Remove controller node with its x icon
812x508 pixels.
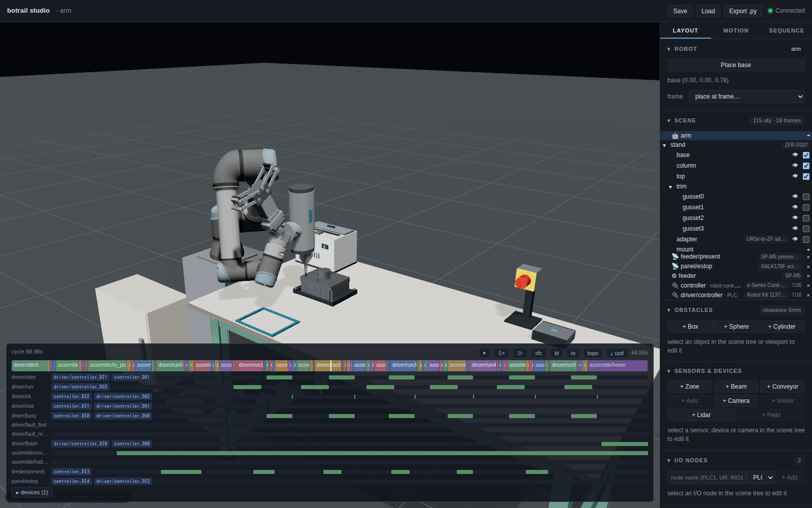(x=808, y=285)
